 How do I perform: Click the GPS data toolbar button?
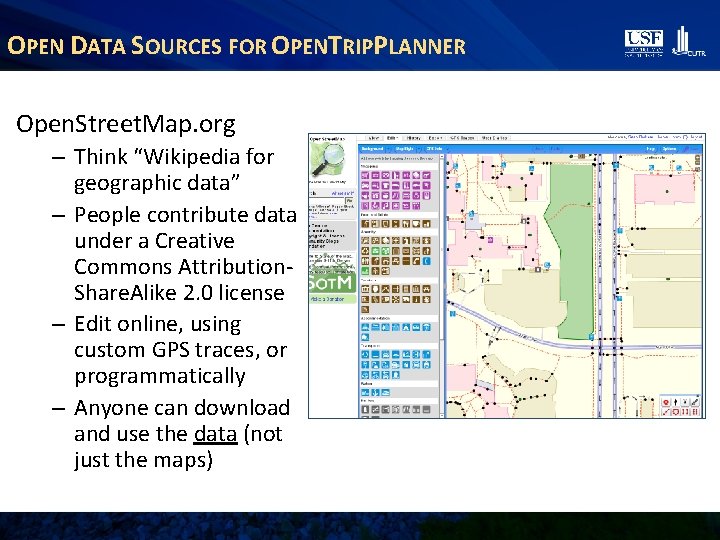pos(435,149)
